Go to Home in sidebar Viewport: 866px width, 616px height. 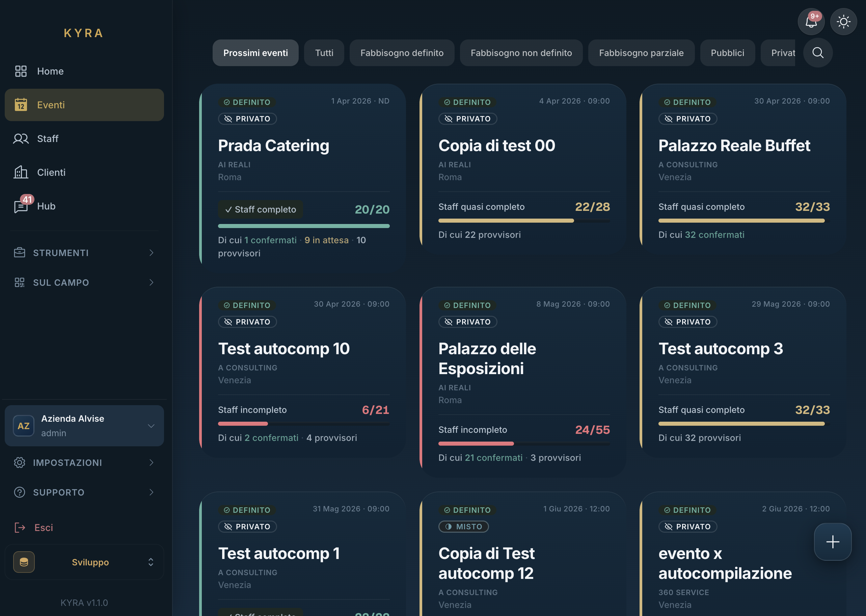coord(50,71)
